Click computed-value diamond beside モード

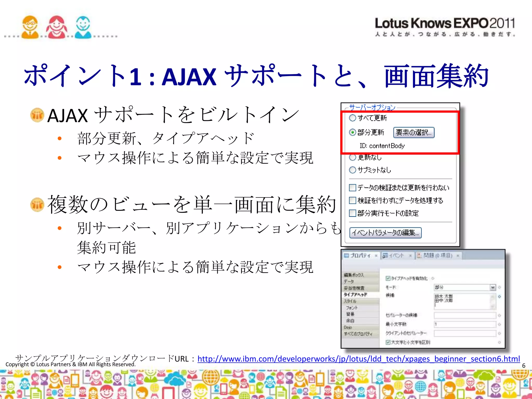[x=500, y=288]
